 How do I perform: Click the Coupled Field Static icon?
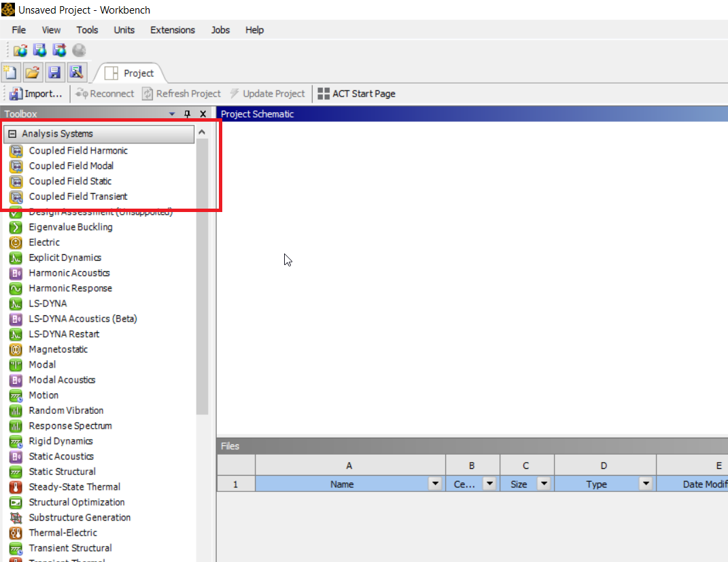(16, 181)
